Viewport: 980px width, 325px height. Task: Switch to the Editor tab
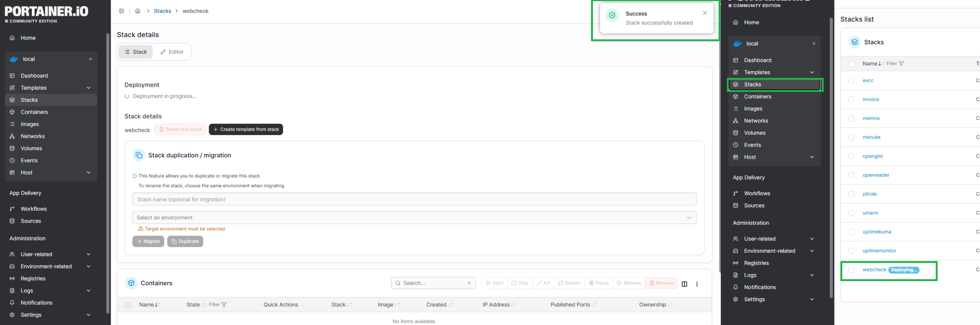coord(172,52)
